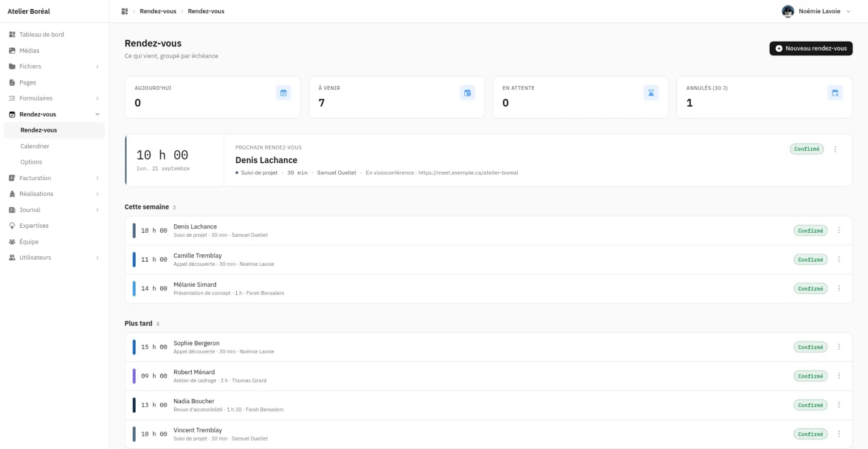Click the first Rendez-vous breadcrumb link
The width and height of the screenshot is (868, 449).
click(158, 11)
